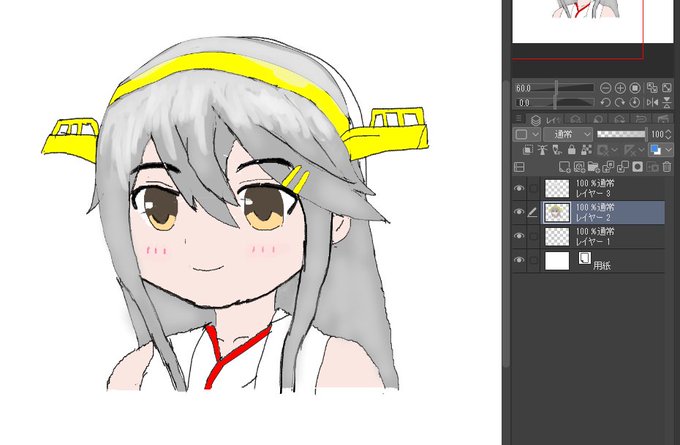Open the search layer panel tab
The width and height of the screenshot is (680, 445).
pyautogui.click(x=598, y=119)
